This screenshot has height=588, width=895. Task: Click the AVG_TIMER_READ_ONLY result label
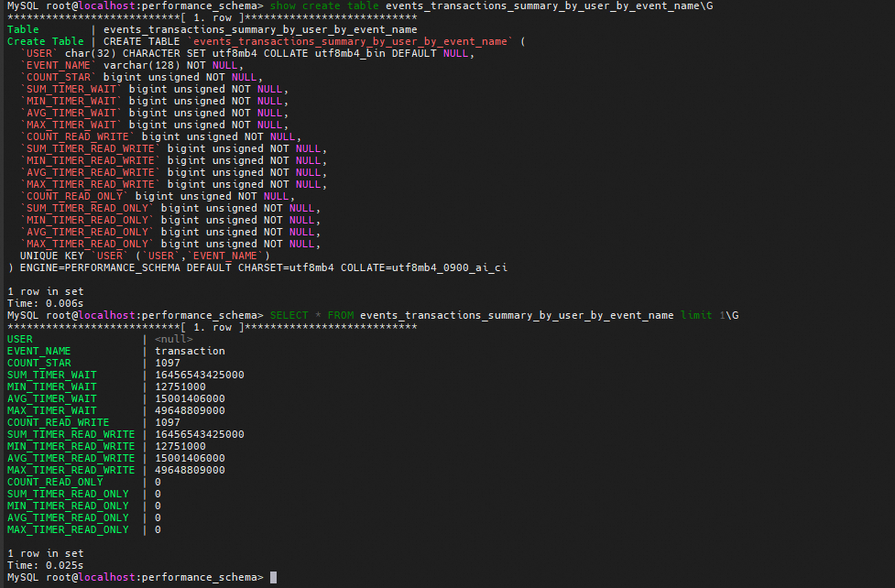click(68, 517)
